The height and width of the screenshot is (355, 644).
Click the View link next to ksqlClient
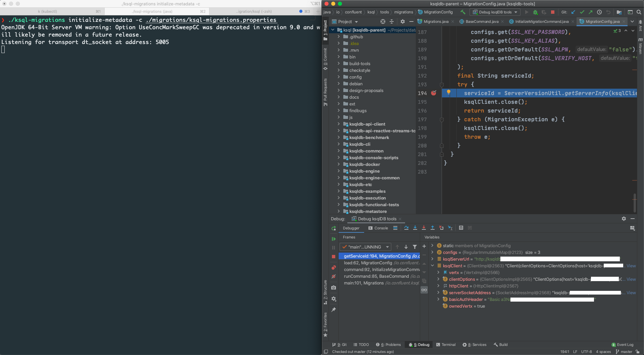click(631, 266)
